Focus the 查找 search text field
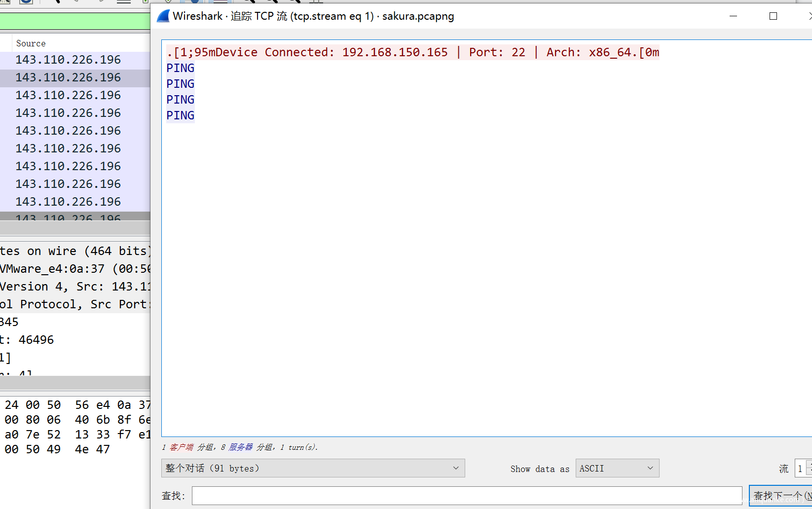This screenshot has height=509, width=812. point(466,495)
